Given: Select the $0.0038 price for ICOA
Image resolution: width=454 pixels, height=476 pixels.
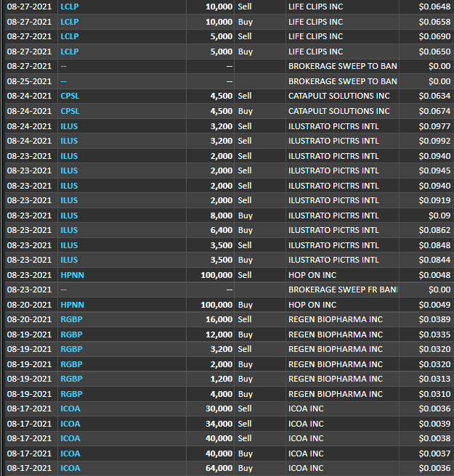Looking at the screenshot, I should click(434, 438).
